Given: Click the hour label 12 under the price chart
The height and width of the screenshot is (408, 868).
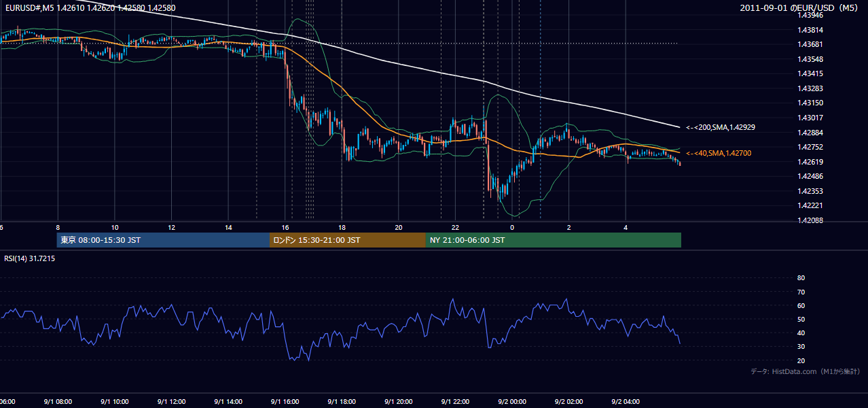Looking at the screenshot, I should (x=172, y=227).
